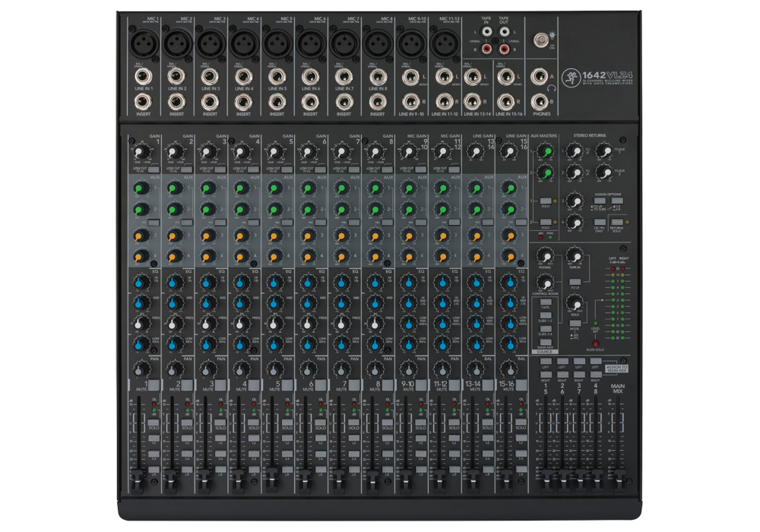Solo channel 1
760x532 pixels.
coord(154,423)
